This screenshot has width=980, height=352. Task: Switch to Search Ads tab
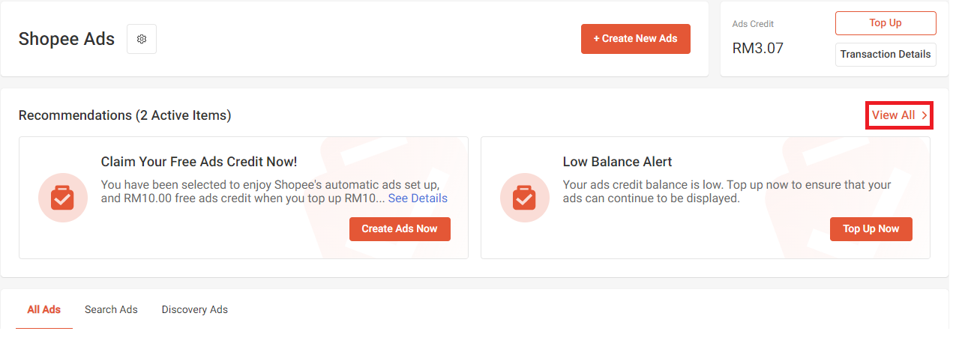point(111,310)
